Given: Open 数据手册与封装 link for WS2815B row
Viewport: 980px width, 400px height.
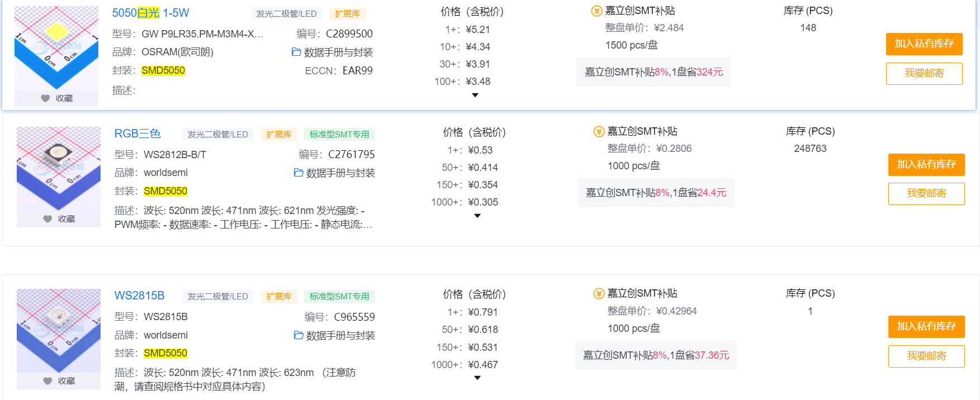Looking at the screenshot, I should 340,336.
